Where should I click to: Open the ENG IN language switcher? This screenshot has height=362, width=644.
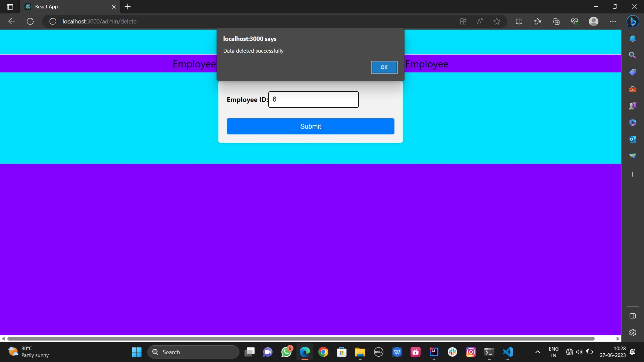[x=553, y=352]
